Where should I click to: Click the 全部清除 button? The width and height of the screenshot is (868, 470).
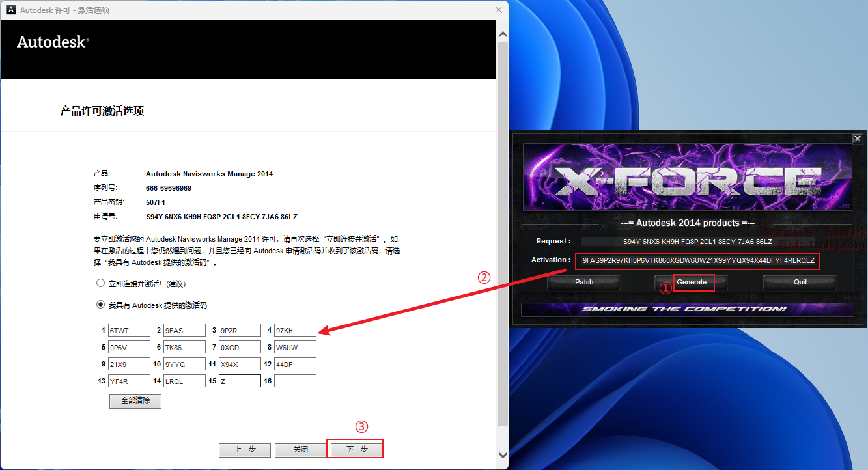click(x=135, y=401)
